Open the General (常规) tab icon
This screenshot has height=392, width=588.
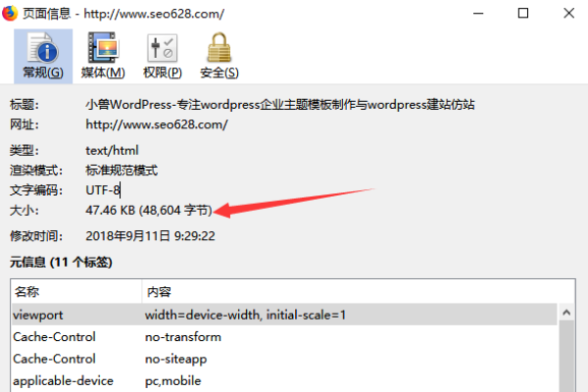click(x=43, y=56)
